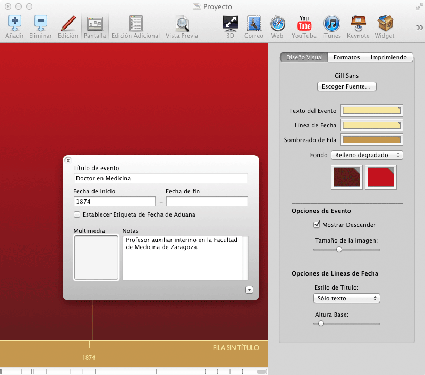Export to YouTube icon
The width and height of the screenshot is (425, 375).
click(304, 23)
